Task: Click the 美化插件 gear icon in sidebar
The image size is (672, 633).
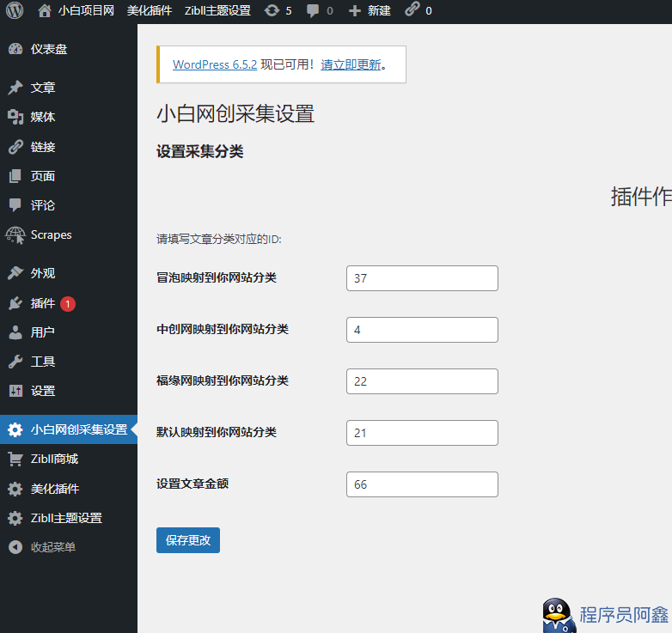Action: click(x=15, y=489)
